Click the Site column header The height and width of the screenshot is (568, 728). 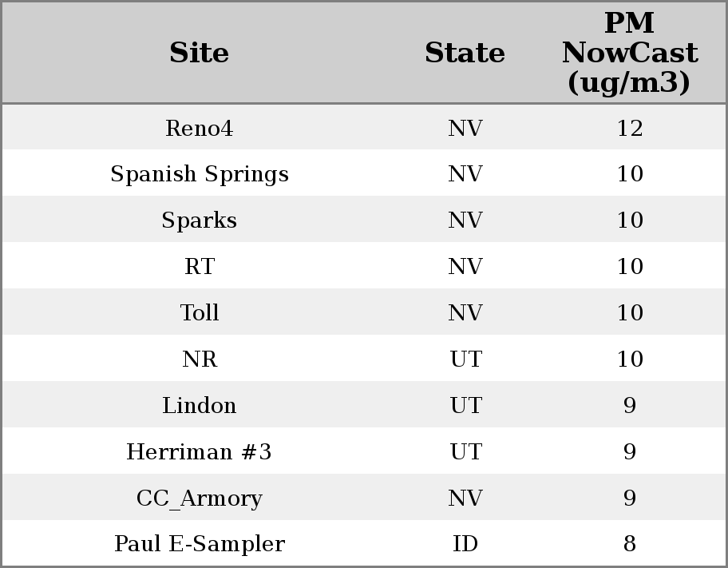click(199, 53)
